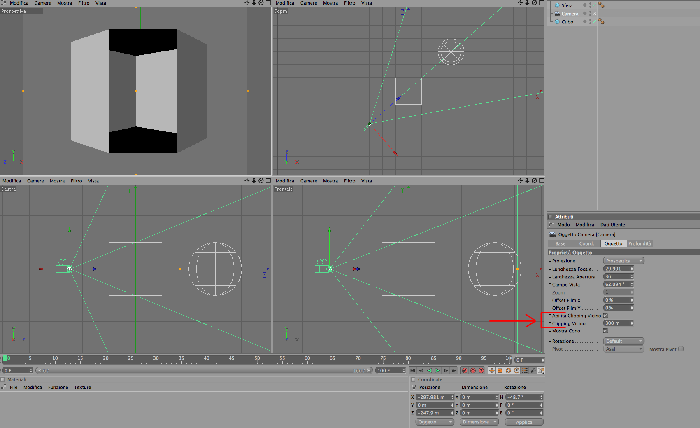Open the Camera menu of the perspective viewport
The width and height of the screenshot is (700, 428).
[x=42, y=3]
